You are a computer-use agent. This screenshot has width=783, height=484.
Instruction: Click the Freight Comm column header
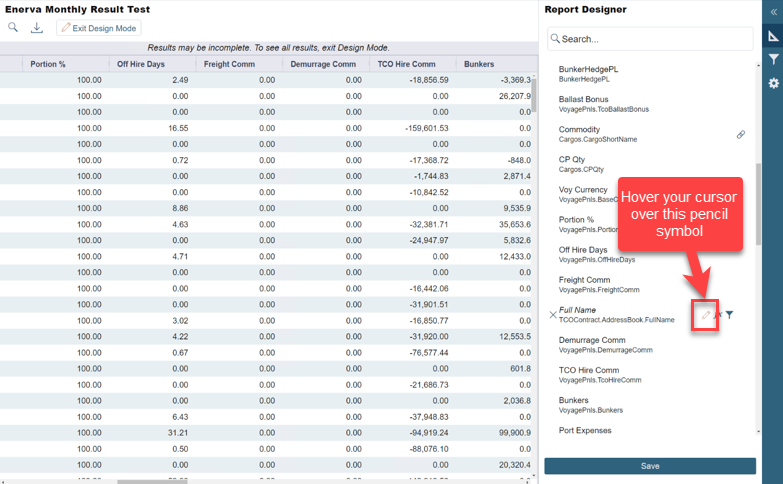tap(231, 64)
